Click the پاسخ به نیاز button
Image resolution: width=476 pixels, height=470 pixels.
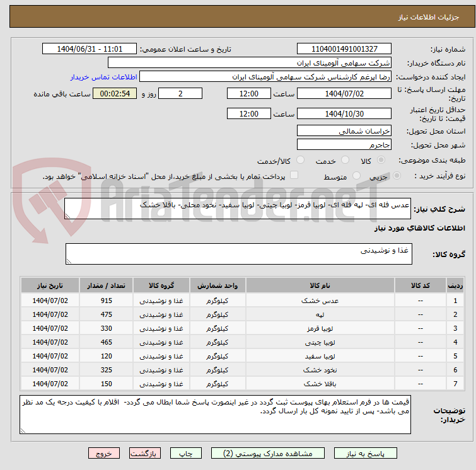[365, 453]
